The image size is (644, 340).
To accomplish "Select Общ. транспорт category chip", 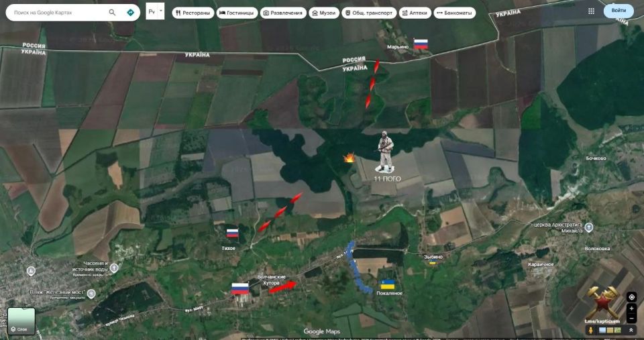I will [368, 13].
